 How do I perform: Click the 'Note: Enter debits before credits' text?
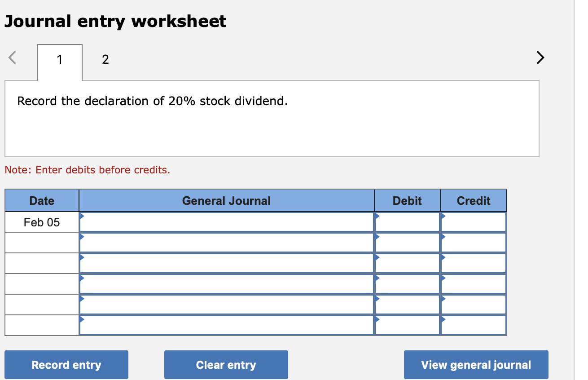pos(88,170)
